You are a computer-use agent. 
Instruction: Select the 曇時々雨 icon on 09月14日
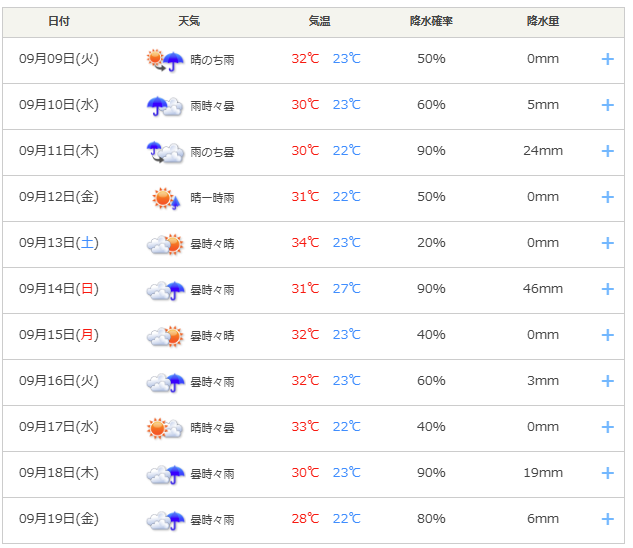coord(165,289)
